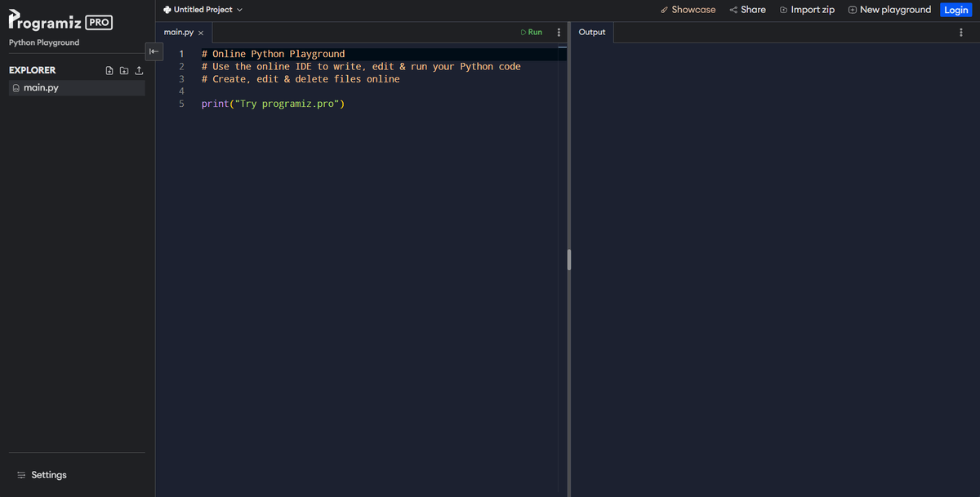The height and width of the screenshot is (497, 980).
Task: Expand the Untitled Project dropdown
Action: (203, 10)
